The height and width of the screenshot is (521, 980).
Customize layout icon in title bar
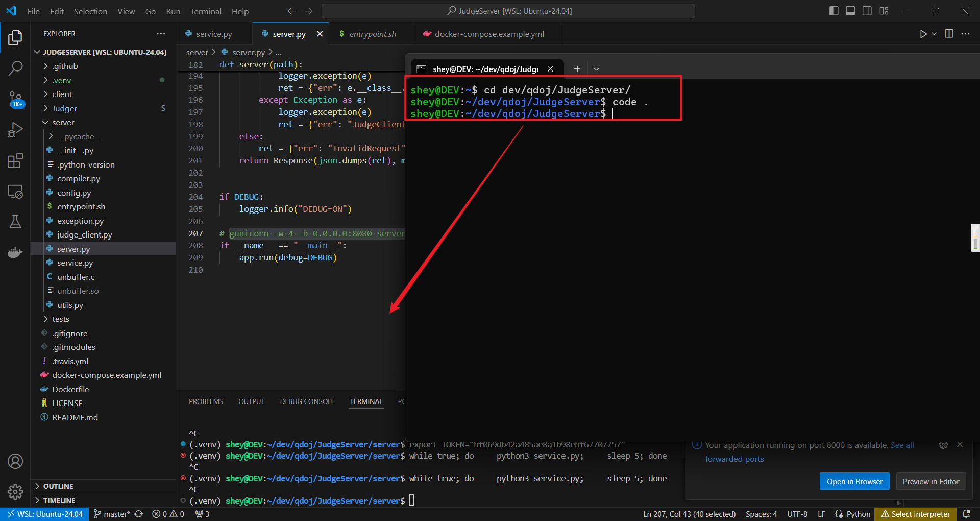tap(884, 11)
